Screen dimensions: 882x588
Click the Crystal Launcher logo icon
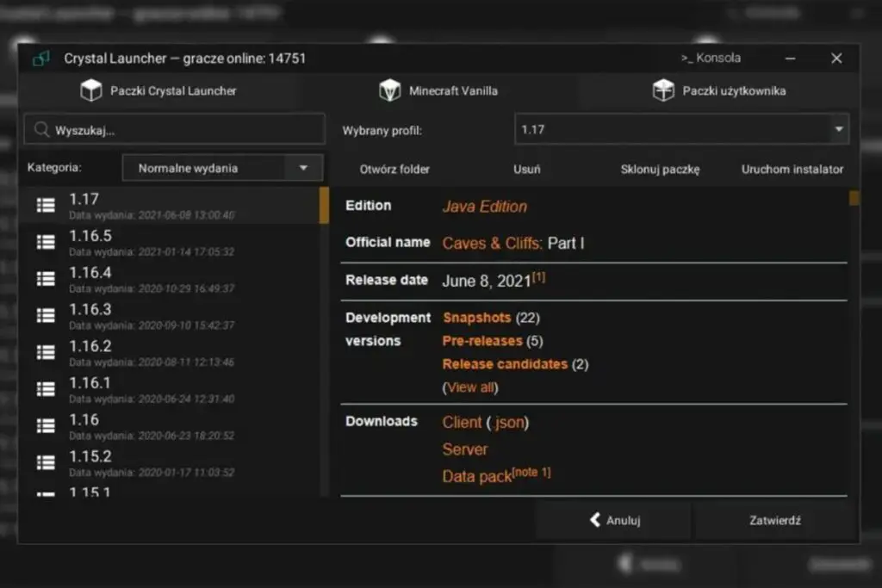(x=41, y=58)
